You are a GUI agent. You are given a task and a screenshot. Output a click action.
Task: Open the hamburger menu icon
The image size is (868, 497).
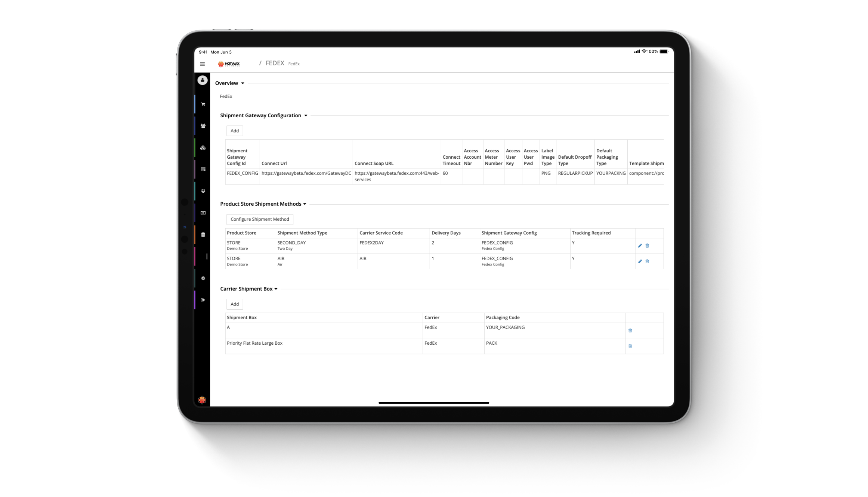202,64
